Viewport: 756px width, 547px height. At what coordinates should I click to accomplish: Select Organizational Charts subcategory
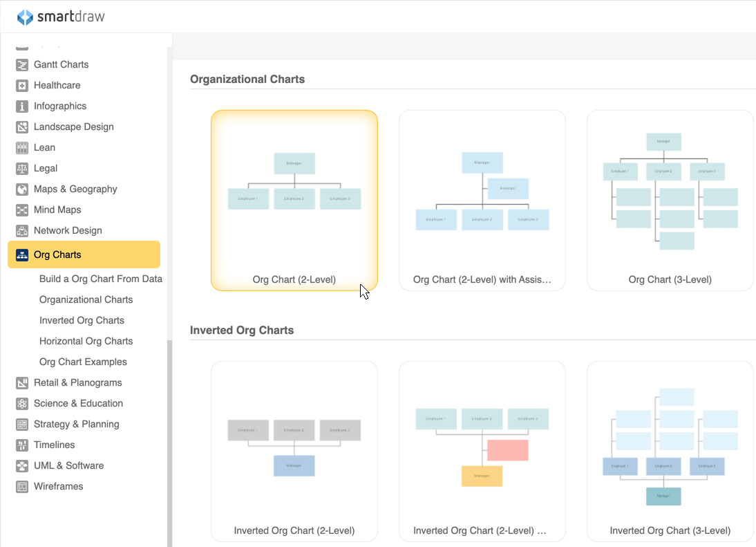86,299
